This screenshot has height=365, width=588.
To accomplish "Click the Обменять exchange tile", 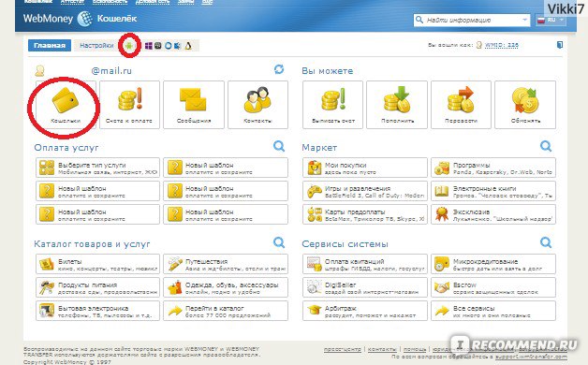I will point(525,105).
